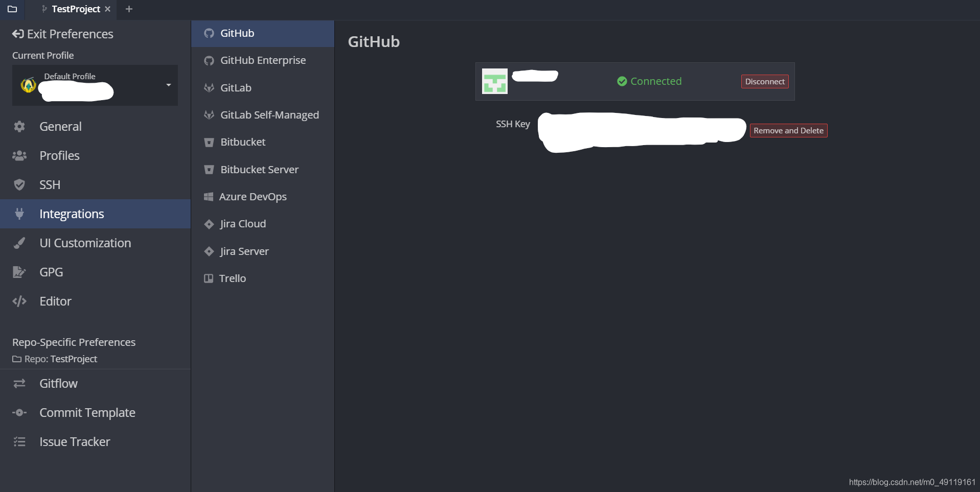Click the GitLab fox icon
Image resolution: width=980 pixels, height=492 pixels.
(x=209, y=88)
